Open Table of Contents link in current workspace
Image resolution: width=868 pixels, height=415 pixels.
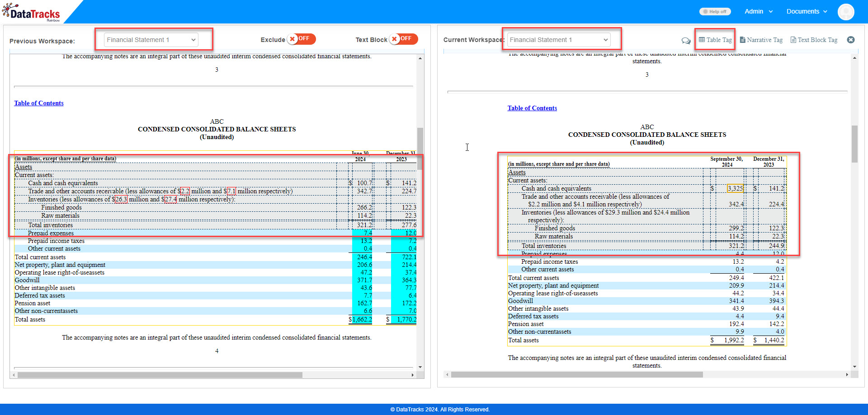point(532,108)
